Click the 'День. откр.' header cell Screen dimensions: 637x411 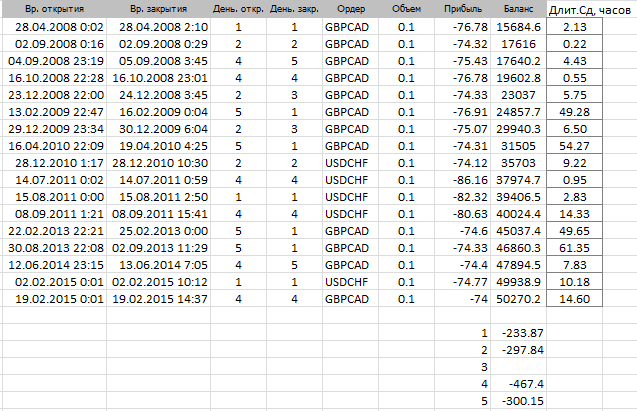pos(238,9)
